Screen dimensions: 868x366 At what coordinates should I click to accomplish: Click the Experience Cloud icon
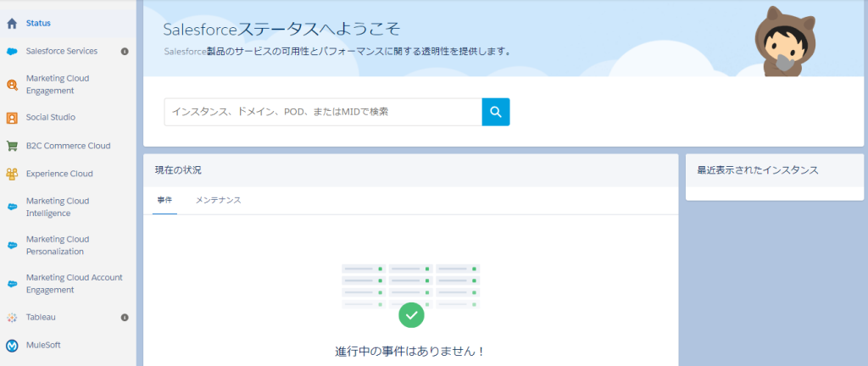click(x=12, y=174)
